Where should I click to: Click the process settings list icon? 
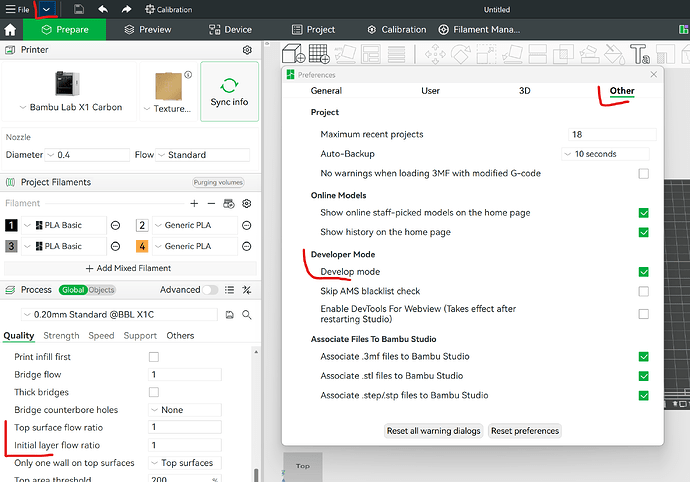pos(229,290)
